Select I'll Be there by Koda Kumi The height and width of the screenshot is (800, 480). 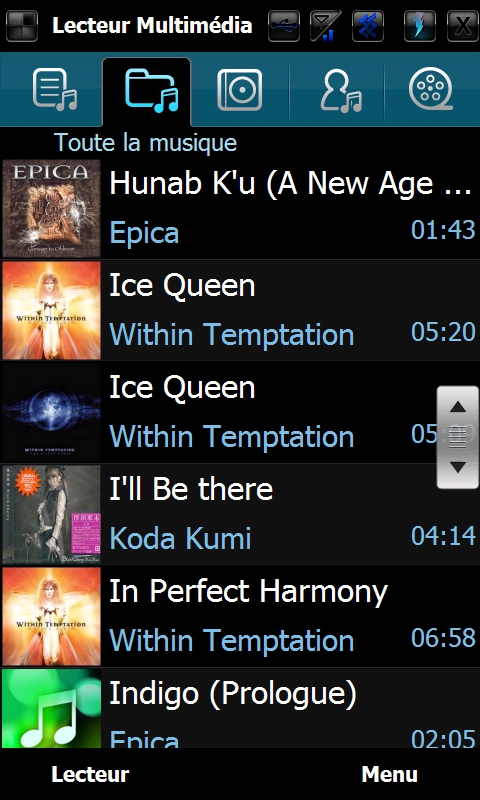click(240, 514)
